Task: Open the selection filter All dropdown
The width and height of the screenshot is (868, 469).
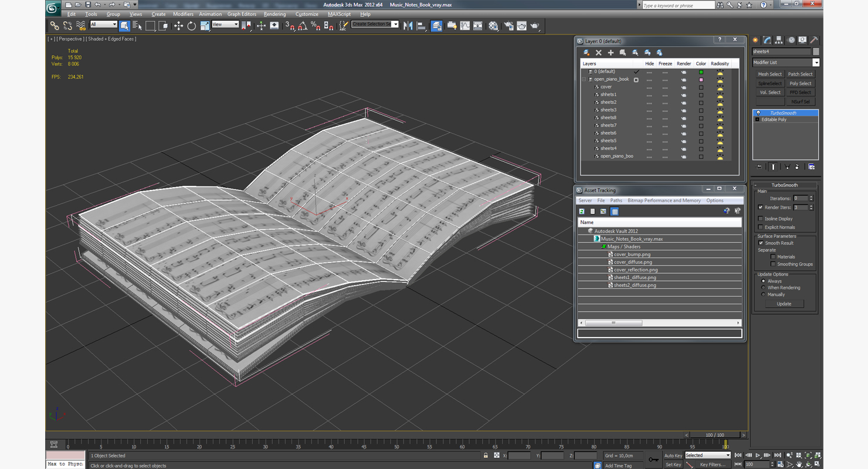Action: (104, 25)
